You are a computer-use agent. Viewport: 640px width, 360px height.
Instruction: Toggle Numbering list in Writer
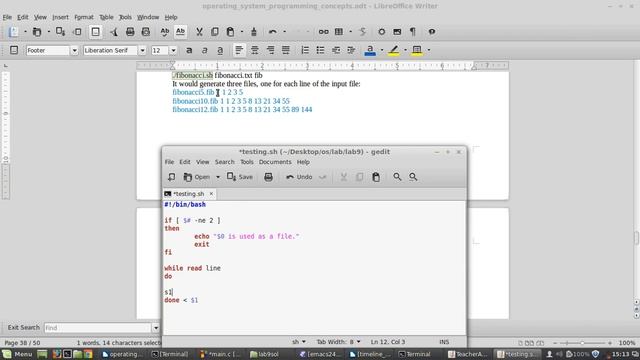coord(305,50)
